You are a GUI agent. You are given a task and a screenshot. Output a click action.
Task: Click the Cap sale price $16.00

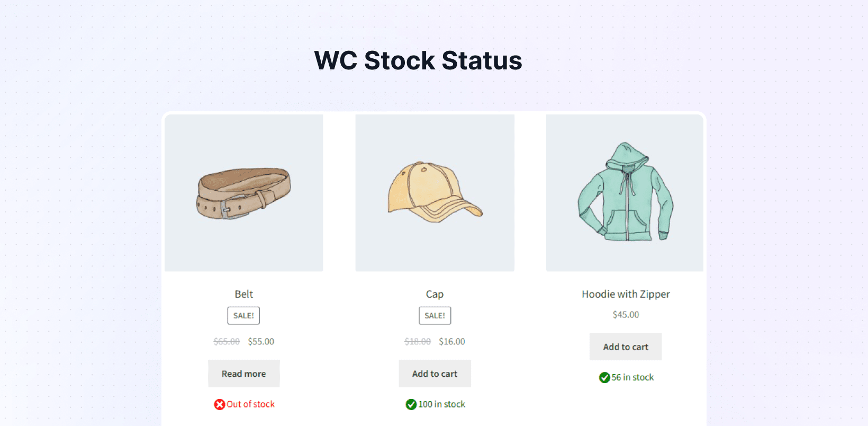(x=452, y=342)
